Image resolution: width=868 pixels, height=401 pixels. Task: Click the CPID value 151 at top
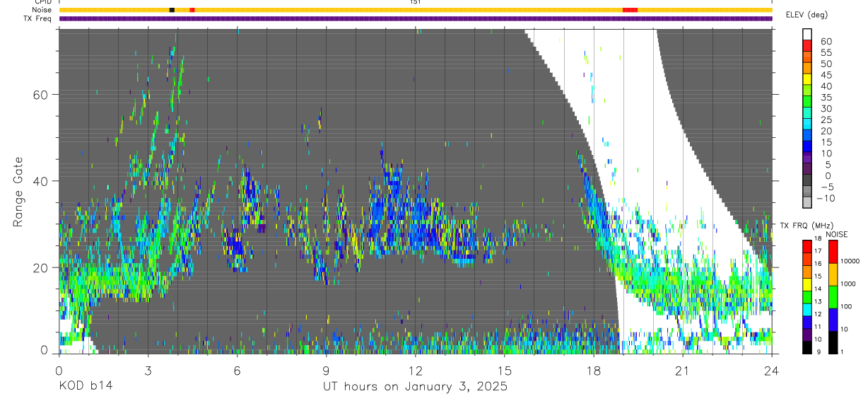tap(416, 2)
